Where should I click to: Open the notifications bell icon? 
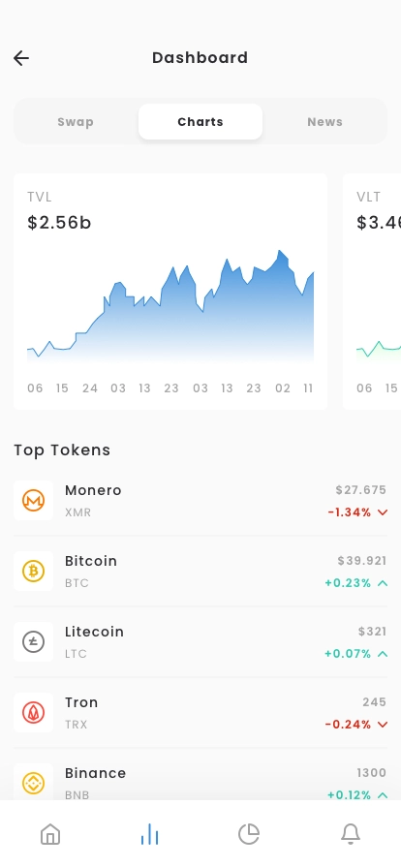point(350,834)
